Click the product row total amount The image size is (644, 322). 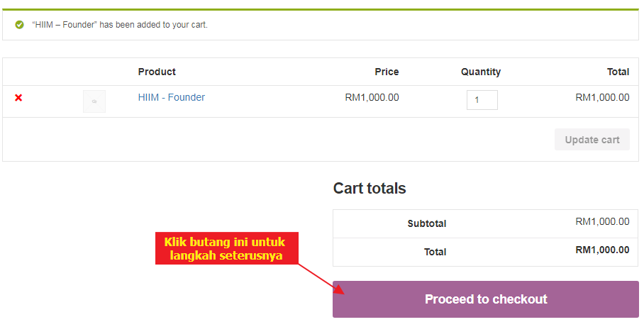[x=601, y=97]
